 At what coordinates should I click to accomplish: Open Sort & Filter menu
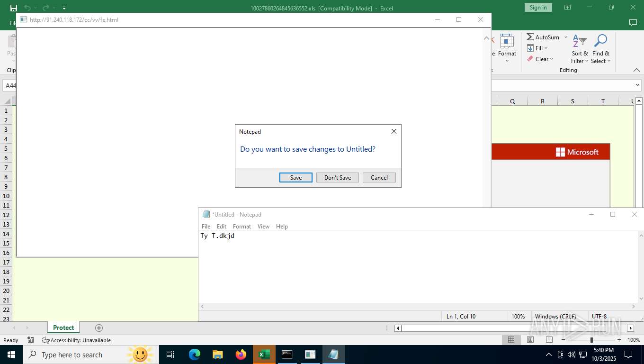(580, 48)
